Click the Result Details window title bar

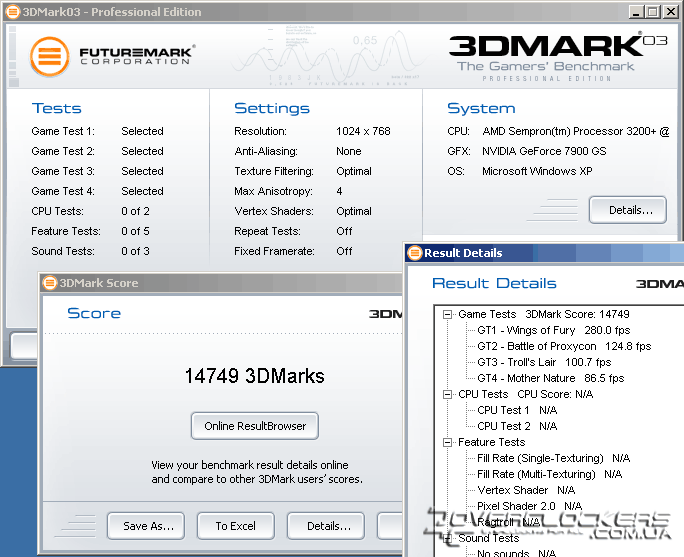tap(545, 253)
